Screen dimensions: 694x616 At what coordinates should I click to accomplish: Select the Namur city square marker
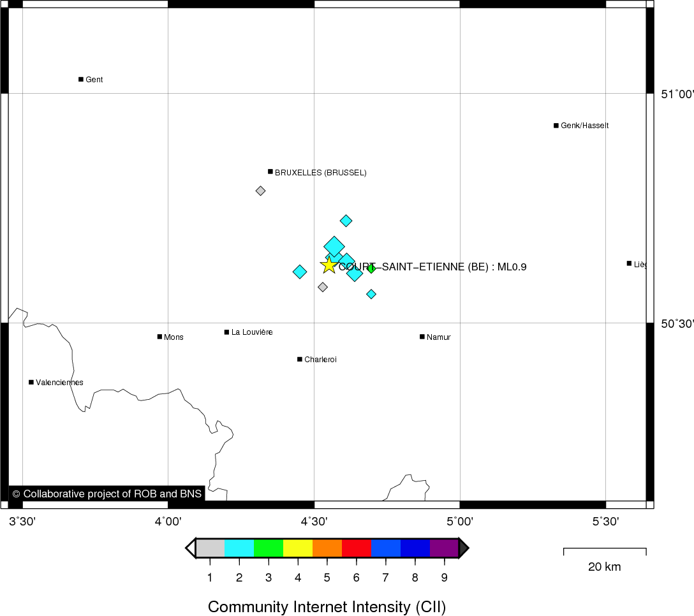(422, 337)
